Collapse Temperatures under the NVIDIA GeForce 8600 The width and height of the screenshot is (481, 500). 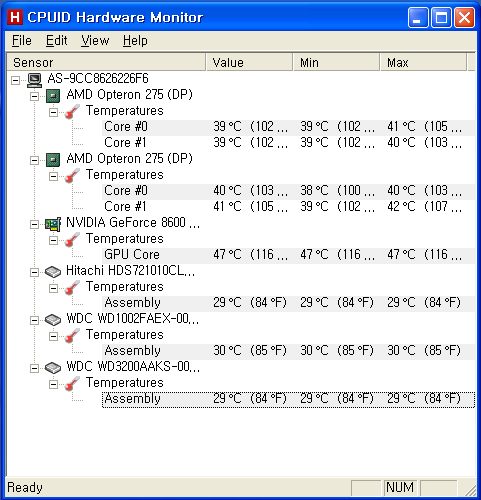pos(53,240)
